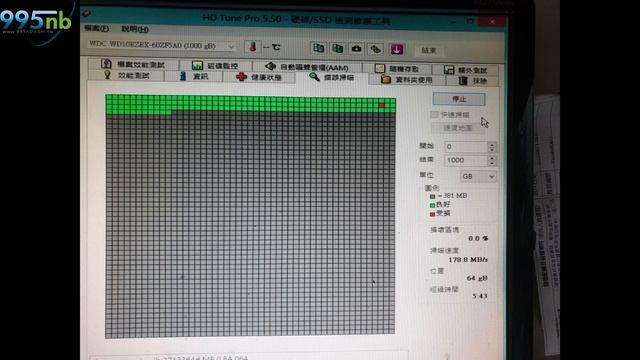Decrease the 開始 start value with down arrow

click(491, 150)
